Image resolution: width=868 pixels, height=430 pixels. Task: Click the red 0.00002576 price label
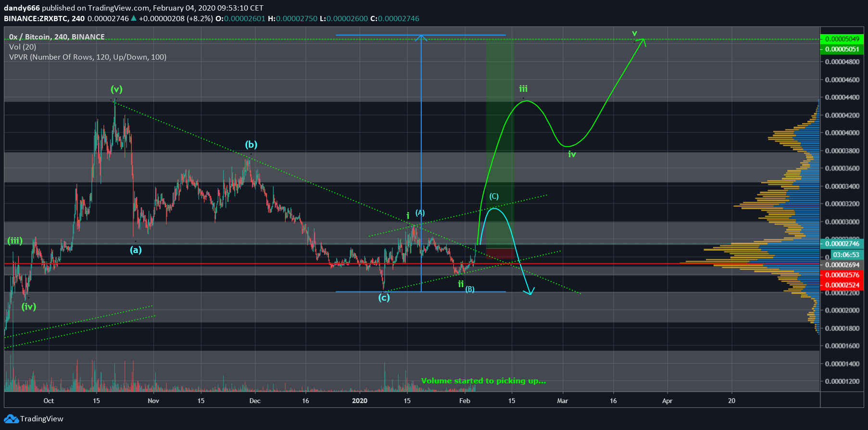pyautogui.click(x=842, y=275)
